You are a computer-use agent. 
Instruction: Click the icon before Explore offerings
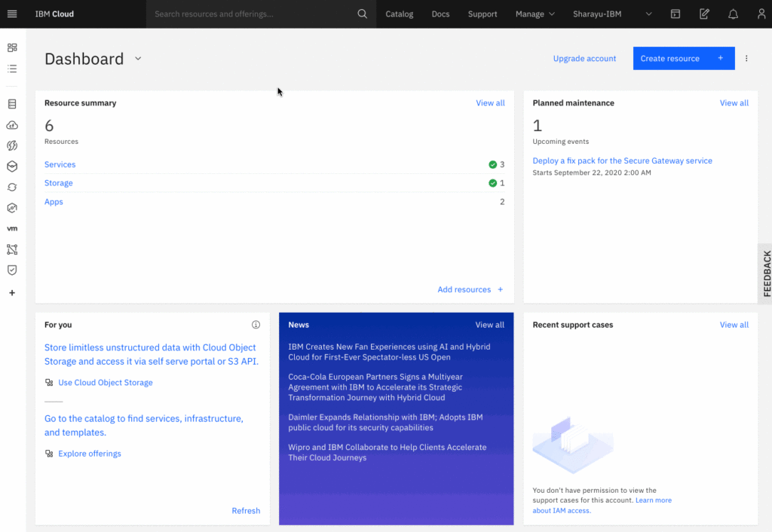[49, 454]
